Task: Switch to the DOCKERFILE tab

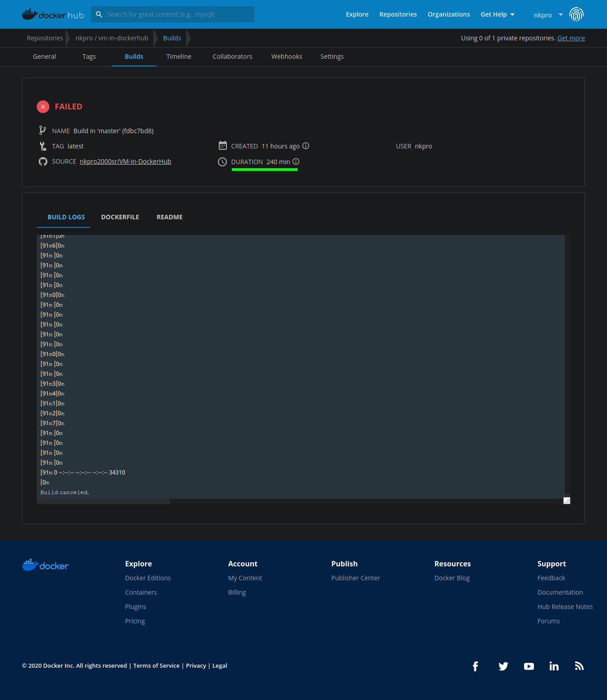Action: coord(120,217)
